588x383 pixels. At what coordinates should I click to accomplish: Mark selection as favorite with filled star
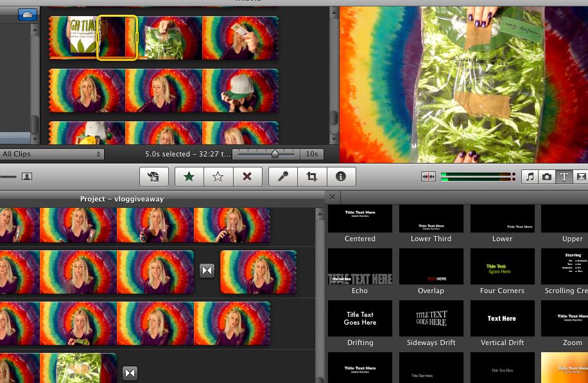tap(189, 176)
